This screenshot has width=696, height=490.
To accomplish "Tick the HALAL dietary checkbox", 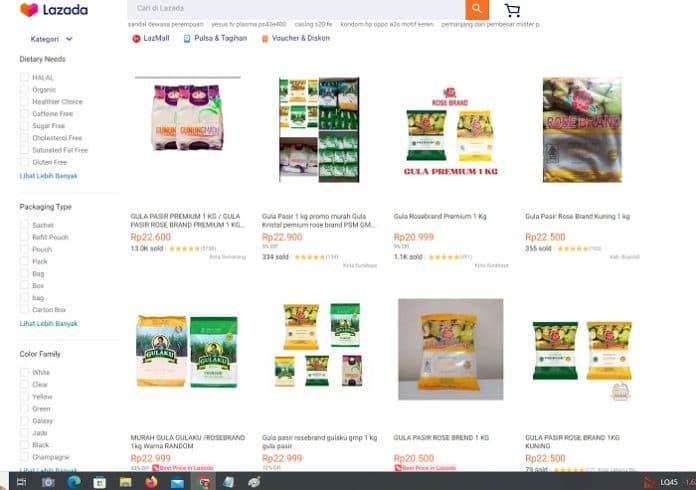I will pos(24,77).
